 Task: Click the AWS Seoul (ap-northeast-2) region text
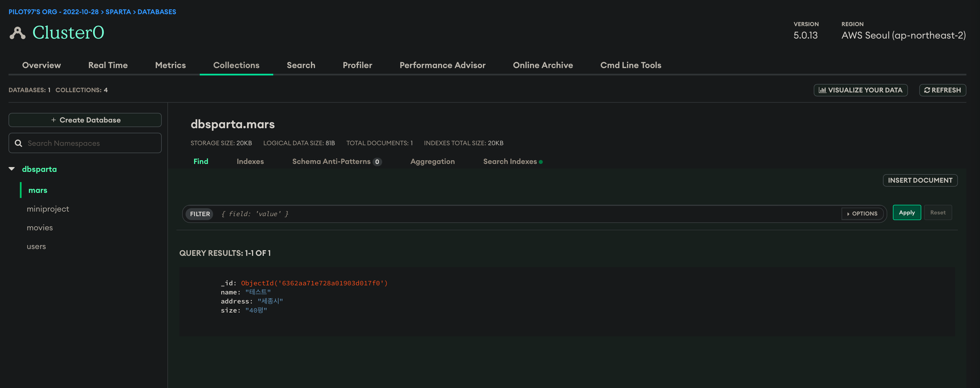pyautogui.click(x=903, y=35)
